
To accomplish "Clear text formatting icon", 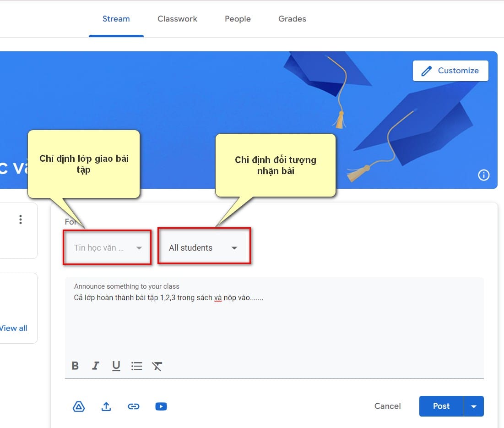I will [x=157, y=366].
